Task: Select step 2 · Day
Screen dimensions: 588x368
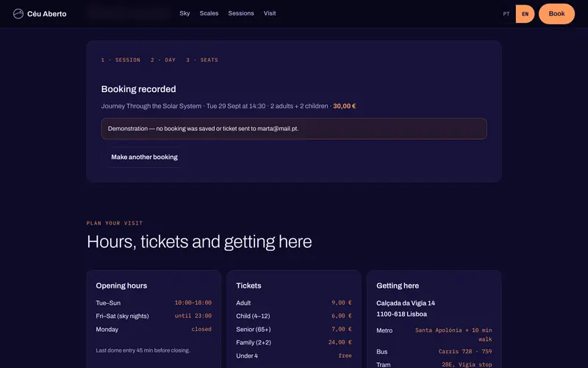Action: tap(163, 60)
